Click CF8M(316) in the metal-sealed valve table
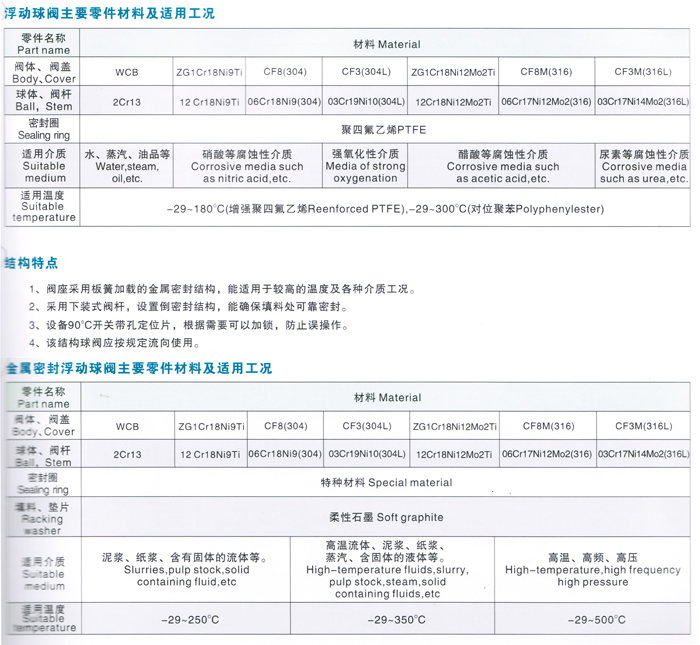 point(548,426)
